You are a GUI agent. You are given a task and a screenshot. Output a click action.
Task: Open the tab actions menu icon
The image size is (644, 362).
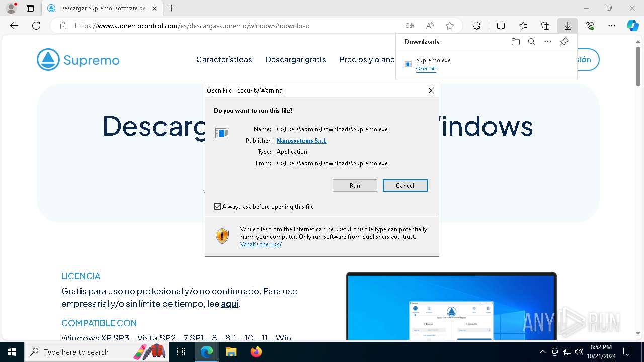pyautogui.click(x=30, y=8)
